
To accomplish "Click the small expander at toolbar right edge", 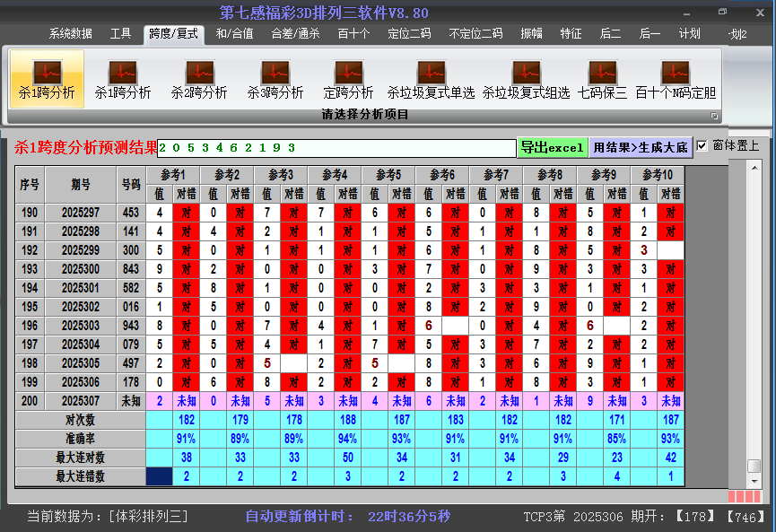I will coord(713,115).
